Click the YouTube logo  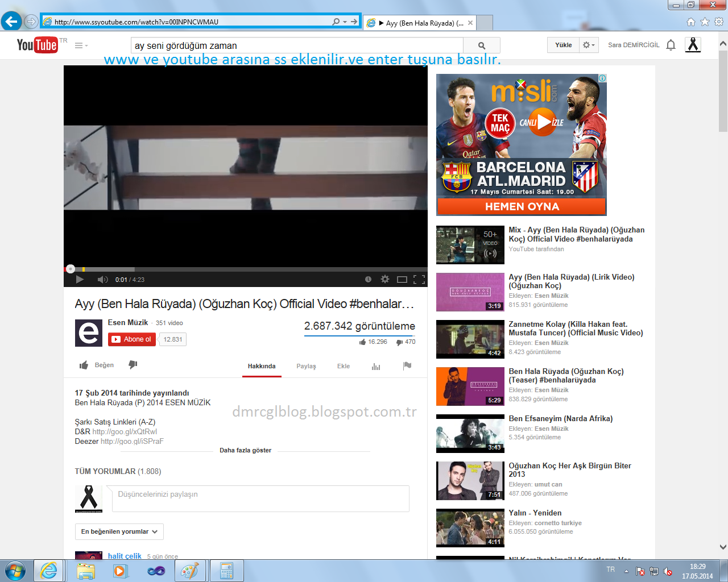click(38, 45)
